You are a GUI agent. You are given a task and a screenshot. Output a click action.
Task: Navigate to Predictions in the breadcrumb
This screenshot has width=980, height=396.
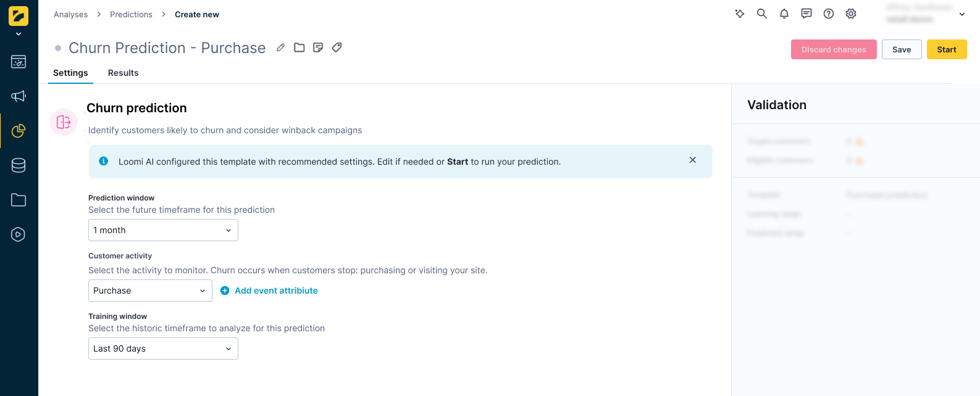click(131, 14)
